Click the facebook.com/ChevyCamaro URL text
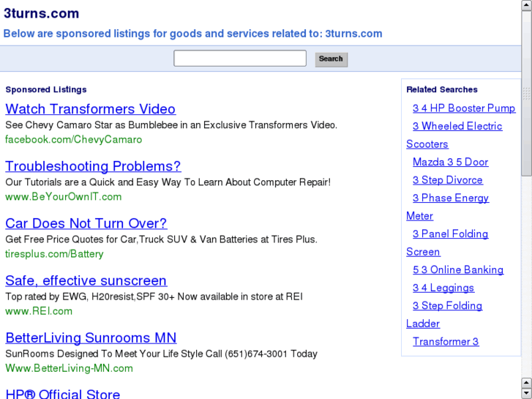This screenshot has width=532, height=399. pyautogui.click(x=74, y=140)
